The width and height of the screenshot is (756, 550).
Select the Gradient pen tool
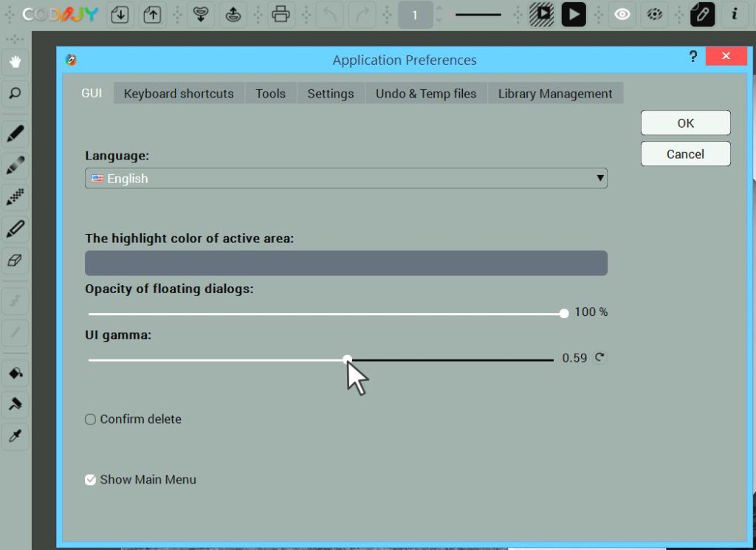pyautogui.click(x=15, y=165)
